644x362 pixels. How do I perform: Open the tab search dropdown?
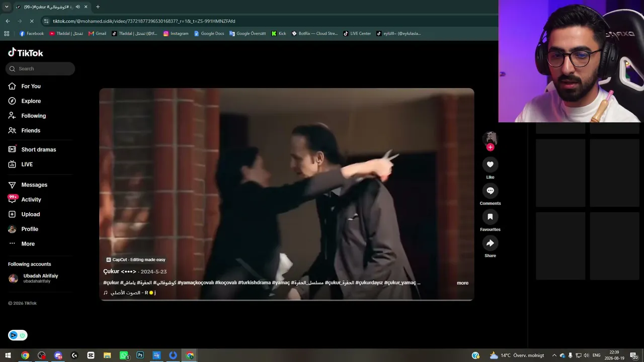tap(7, 7)
